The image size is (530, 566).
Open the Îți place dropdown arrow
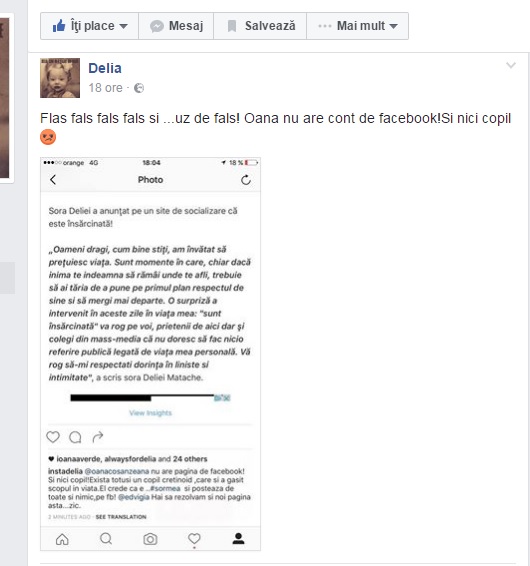[x=123, y=26]
